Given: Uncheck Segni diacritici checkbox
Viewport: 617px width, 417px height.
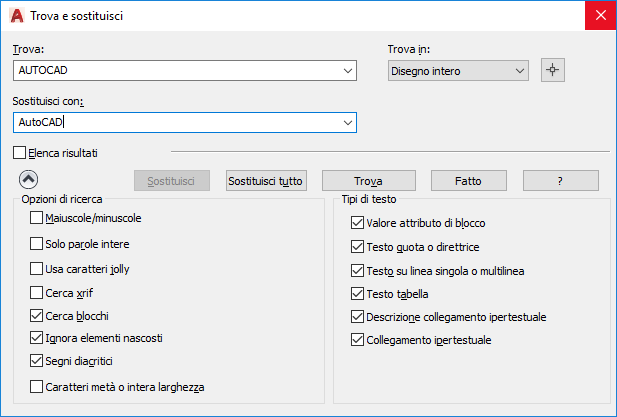Looking at the screenshot, I should pos(36,361).
